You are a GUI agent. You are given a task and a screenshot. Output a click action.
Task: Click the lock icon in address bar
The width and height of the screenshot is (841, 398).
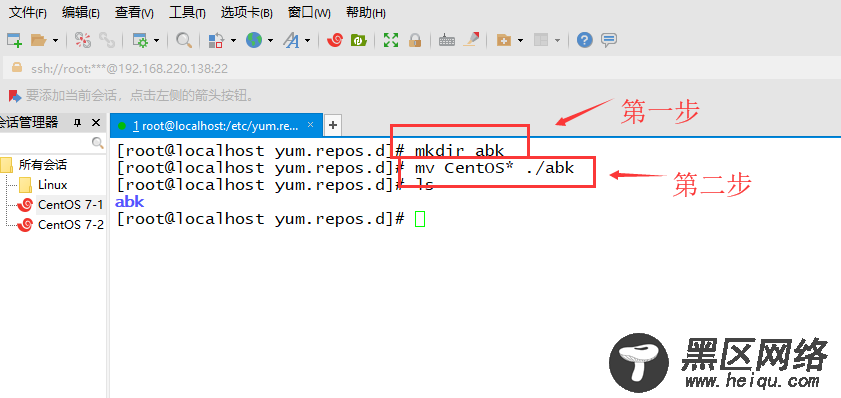(x=17, y=68)
